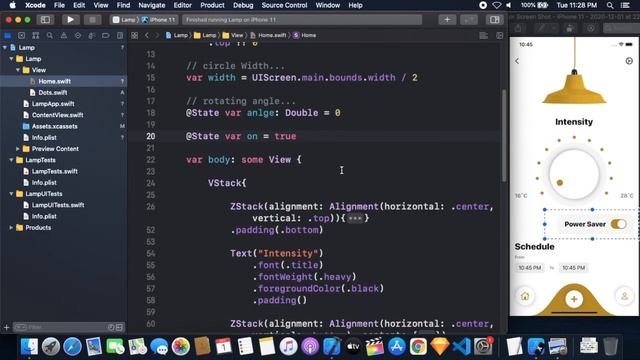Open the Find navigator magnifier icon

49,36
